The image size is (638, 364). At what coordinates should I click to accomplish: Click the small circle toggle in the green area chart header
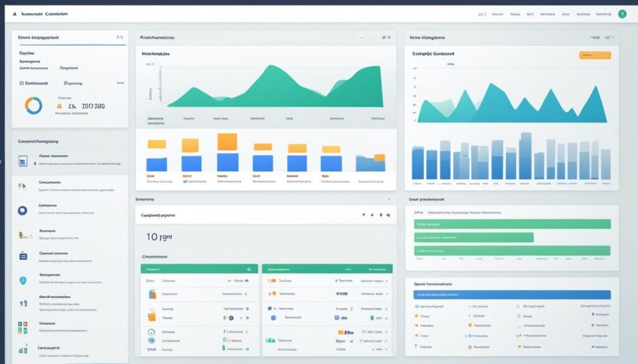361,37
